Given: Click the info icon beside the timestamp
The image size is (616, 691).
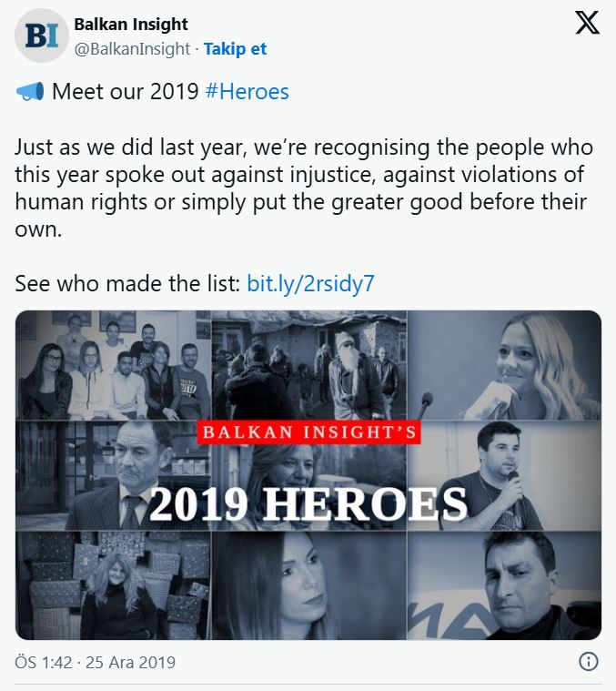Looking at the screenshot, I should pos(588,662).
